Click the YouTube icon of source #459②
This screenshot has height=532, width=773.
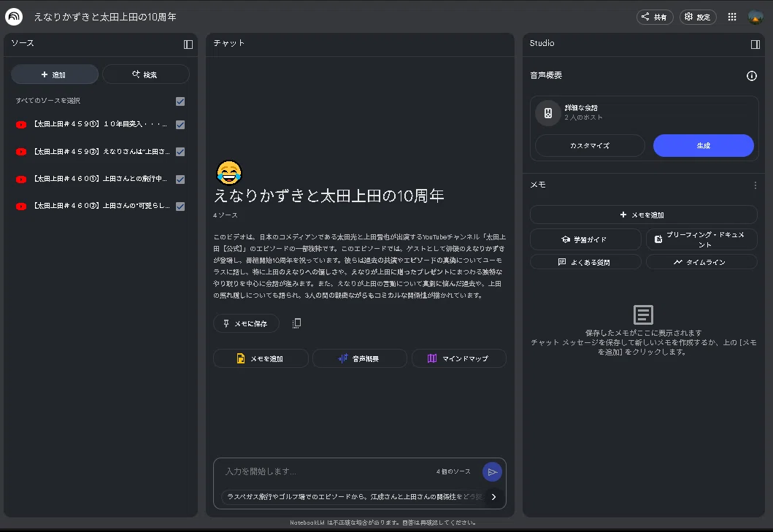(x=20, y=152)
